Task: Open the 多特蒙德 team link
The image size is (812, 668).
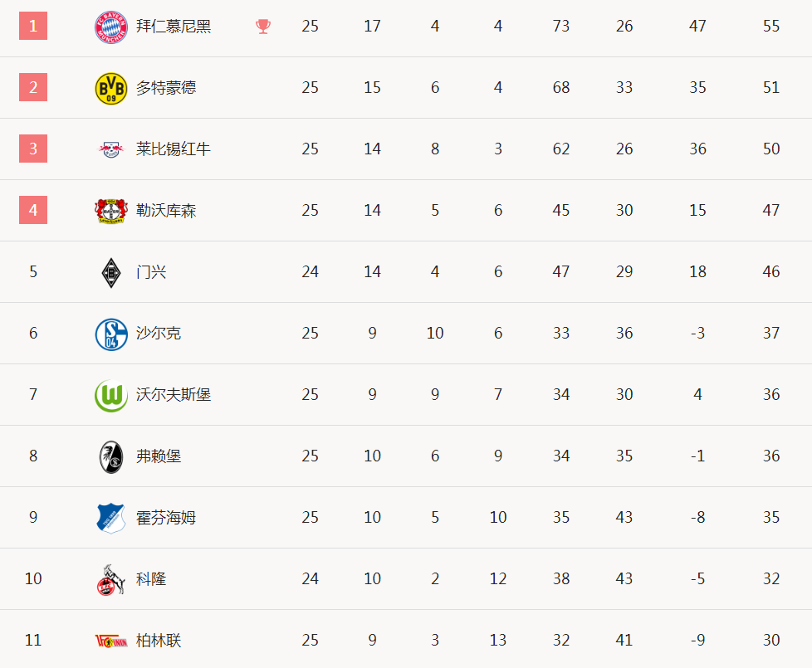Action: click(166, 87)
